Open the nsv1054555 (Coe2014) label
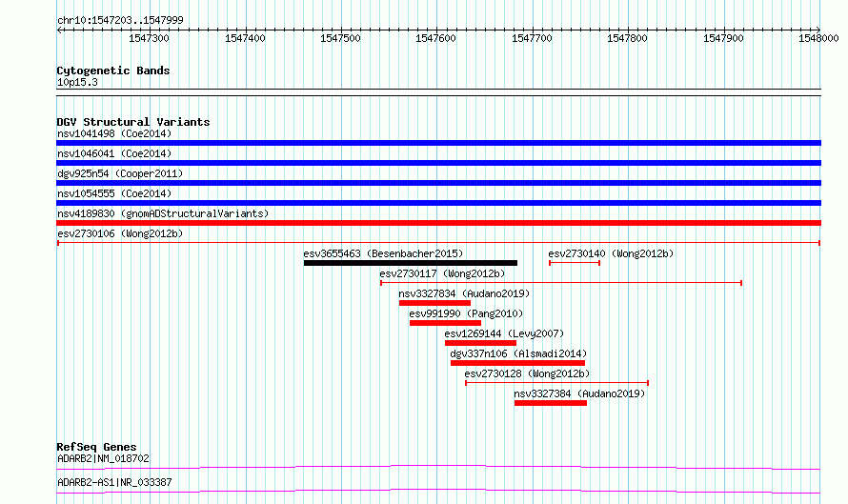The image size is (848, 504). [114, 193]
